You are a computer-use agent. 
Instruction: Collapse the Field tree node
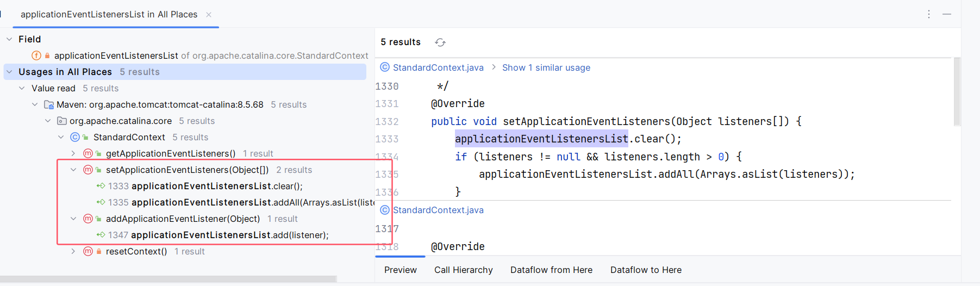9,39
